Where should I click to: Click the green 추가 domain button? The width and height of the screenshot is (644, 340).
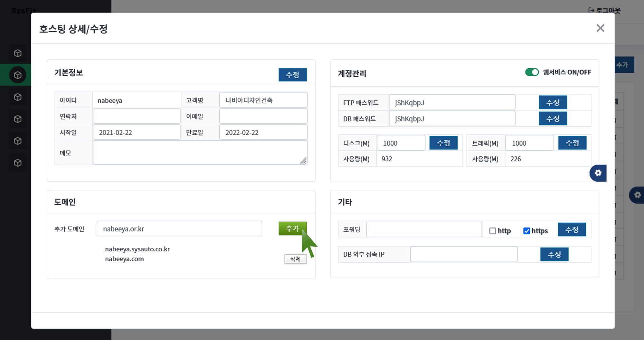click(292, 228)
